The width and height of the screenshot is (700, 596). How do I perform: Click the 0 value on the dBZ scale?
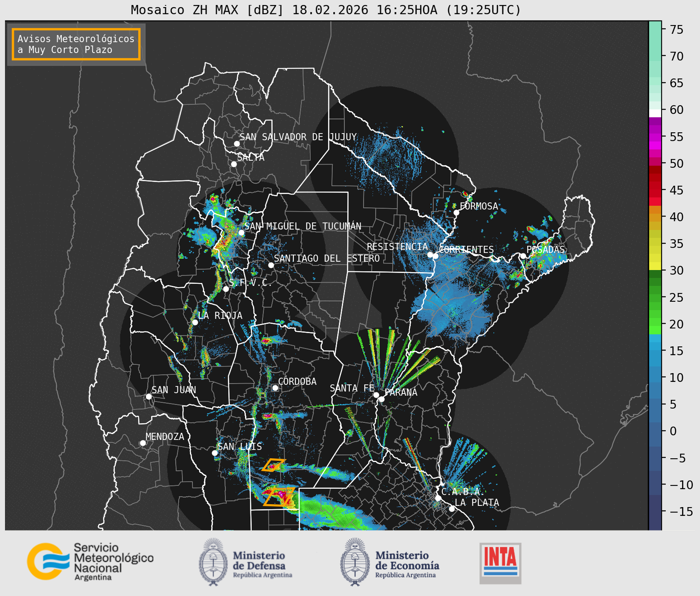click(673, 431)
